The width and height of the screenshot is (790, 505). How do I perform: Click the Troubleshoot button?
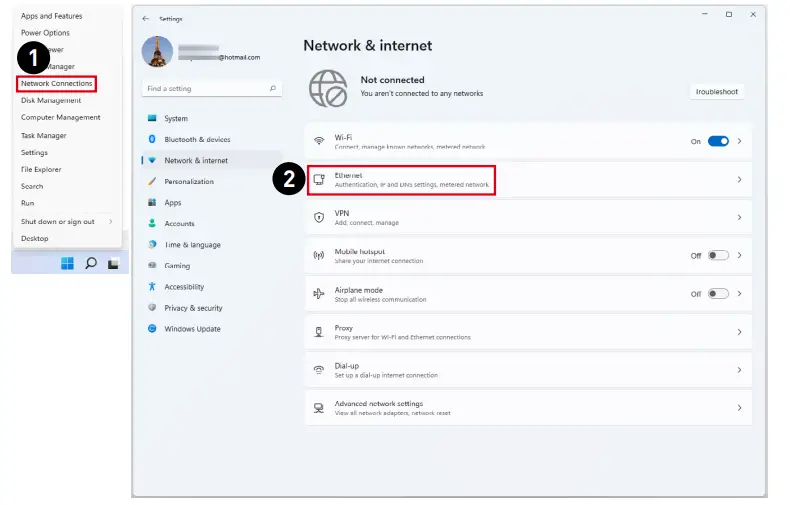pyautogui.click(x=716, y=92)
